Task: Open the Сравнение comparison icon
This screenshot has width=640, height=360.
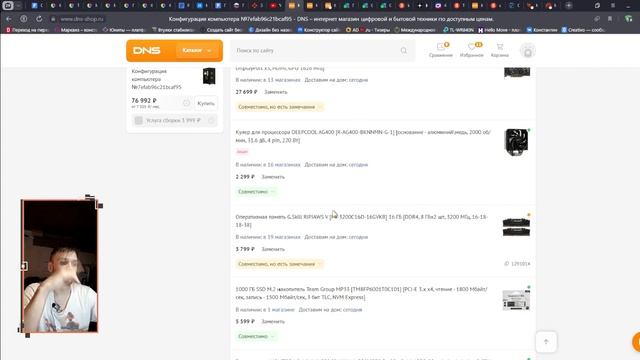Action: [441, 50]
